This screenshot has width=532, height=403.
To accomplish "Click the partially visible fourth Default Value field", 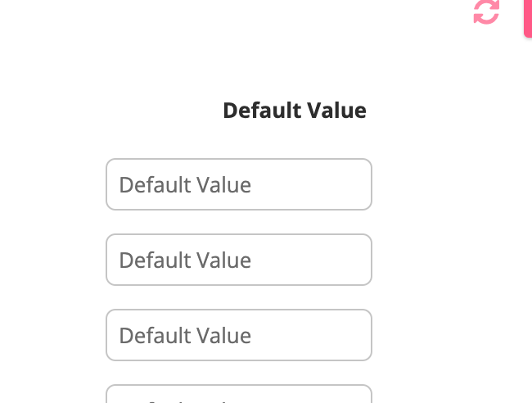I will [239, 394].
